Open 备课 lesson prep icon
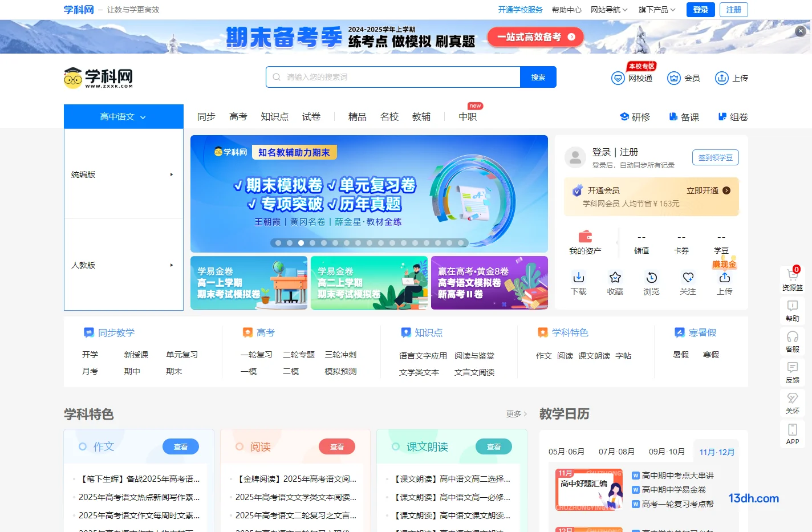This screenshot has height=532, width=812. 673,117
